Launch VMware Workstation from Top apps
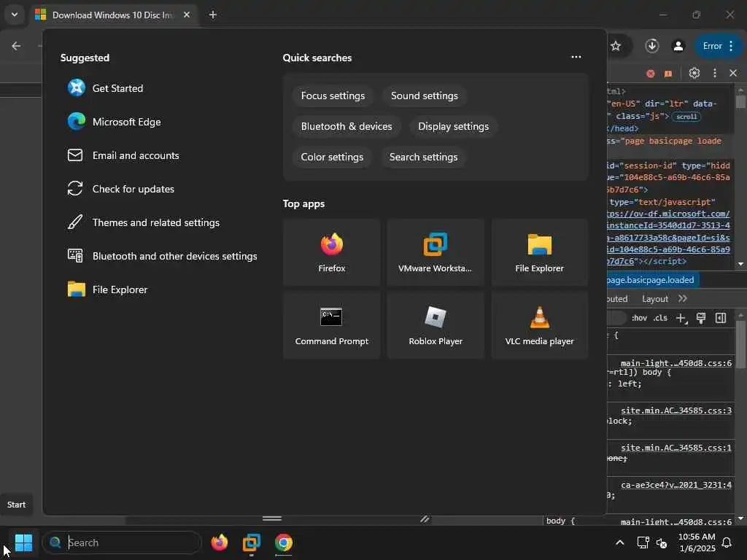747x560 pixels. [x=436, y=252]
